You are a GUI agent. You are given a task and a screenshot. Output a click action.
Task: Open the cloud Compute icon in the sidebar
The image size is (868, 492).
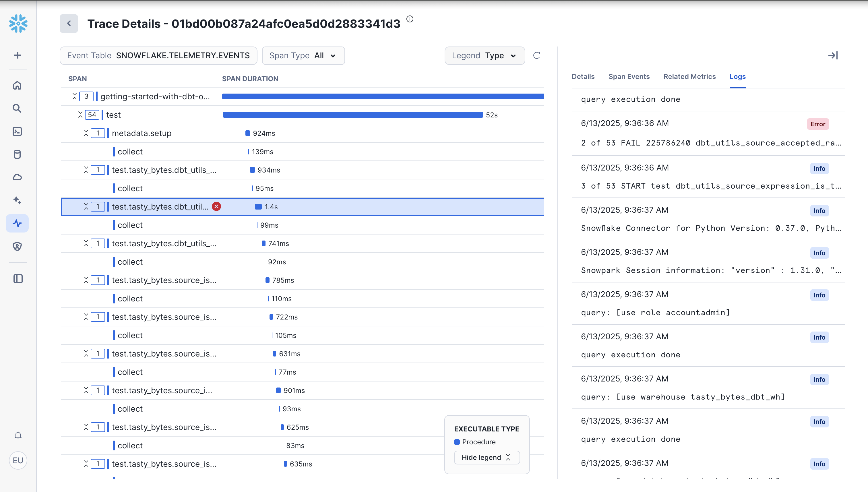click(x=17, y=177)
